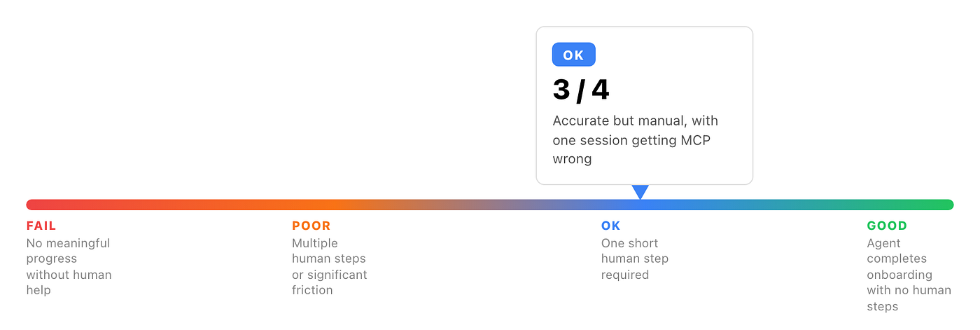Click 'One short human step required' text
The width and height of the screenshot is (980, 330).
click(635, 259)
